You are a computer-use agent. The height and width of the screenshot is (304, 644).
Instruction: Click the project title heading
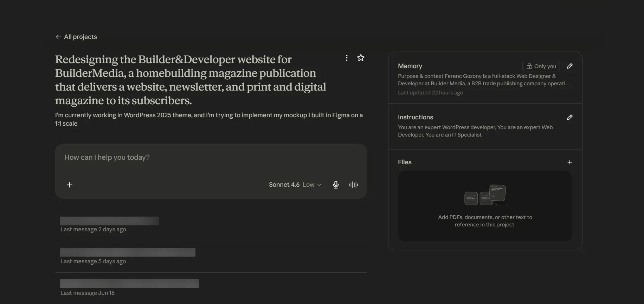[x=191, y=80]
